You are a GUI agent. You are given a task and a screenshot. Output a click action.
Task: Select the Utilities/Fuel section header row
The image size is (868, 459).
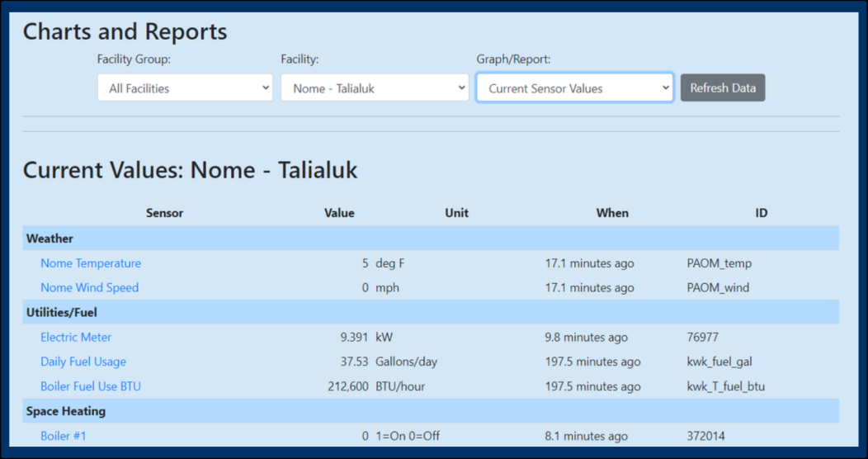(x=431, y=312)
